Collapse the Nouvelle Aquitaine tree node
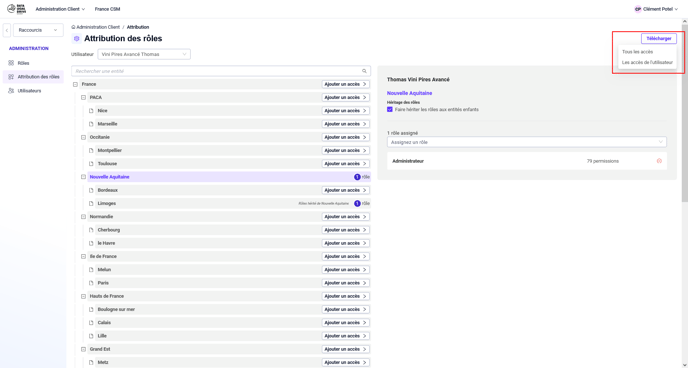 click(83, 177)
